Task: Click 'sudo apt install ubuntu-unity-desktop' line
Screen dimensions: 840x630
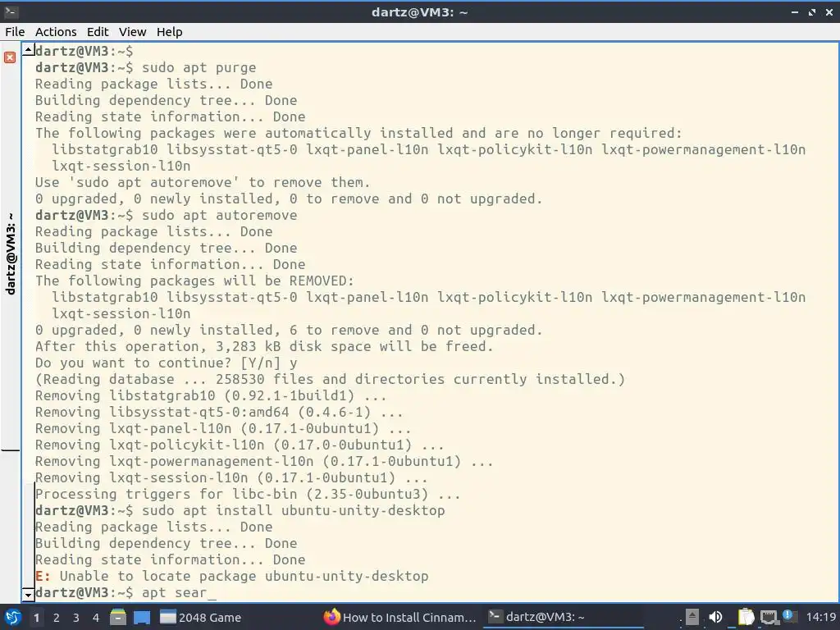Action: 240,510
